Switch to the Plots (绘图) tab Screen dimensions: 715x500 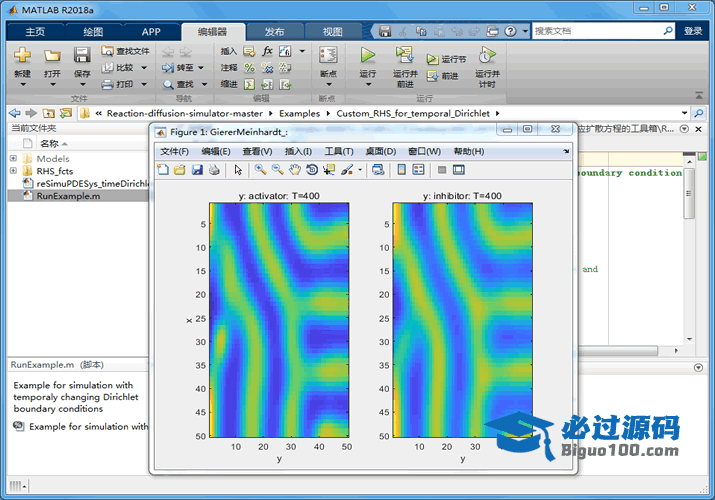pyautogui.click(x=93, y=31)
